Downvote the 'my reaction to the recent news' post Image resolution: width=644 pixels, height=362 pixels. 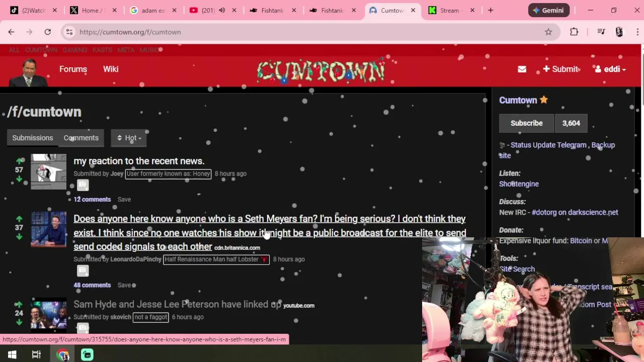pos(19,178)
